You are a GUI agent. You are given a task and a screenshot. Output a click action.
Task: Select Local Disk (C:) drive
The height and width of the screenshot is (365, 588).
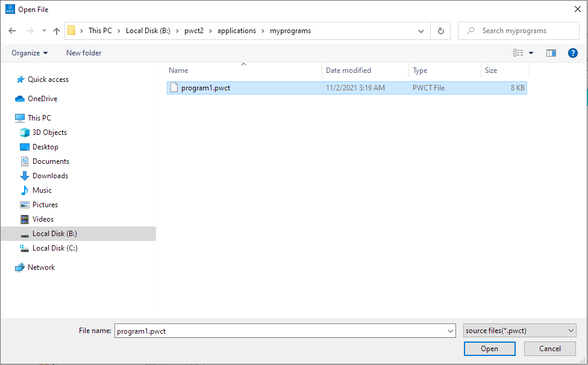[x=54, y=248]
